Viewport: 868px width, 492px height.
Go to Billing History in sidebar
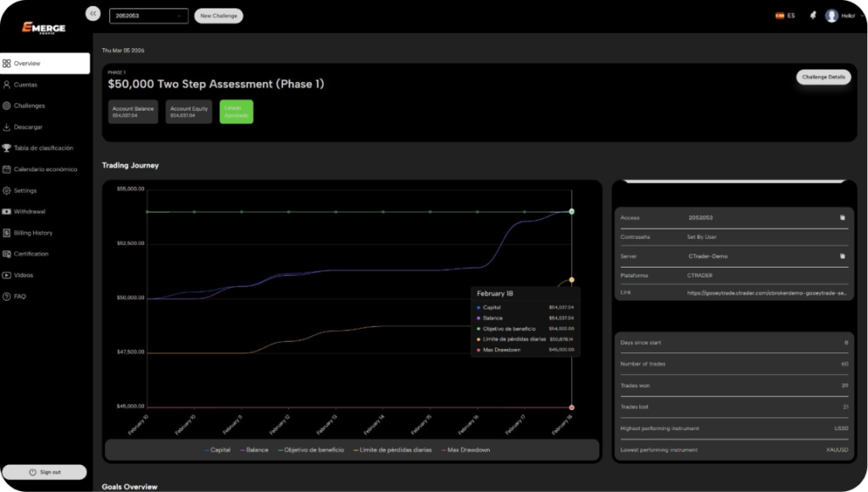pos(32,233)
